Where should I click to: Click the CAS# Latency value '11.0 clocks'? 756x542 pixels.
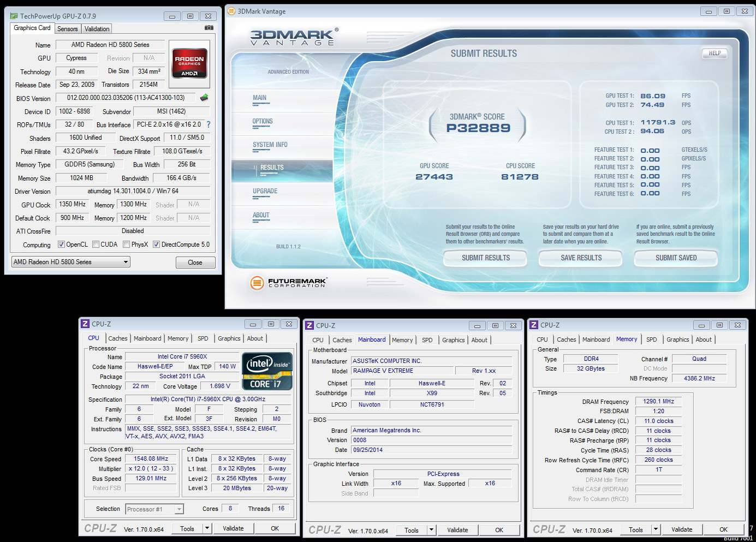coord(659,421)
